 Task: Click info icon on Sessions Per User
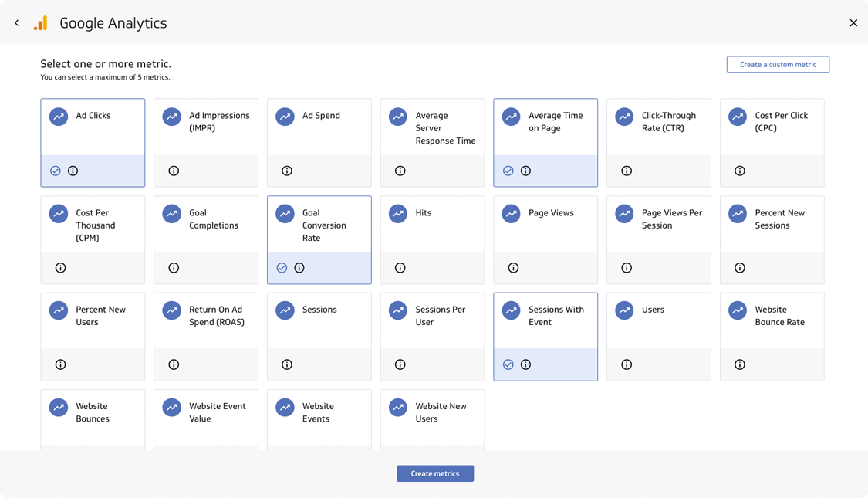pyautogui.click(x=400, y=364)
